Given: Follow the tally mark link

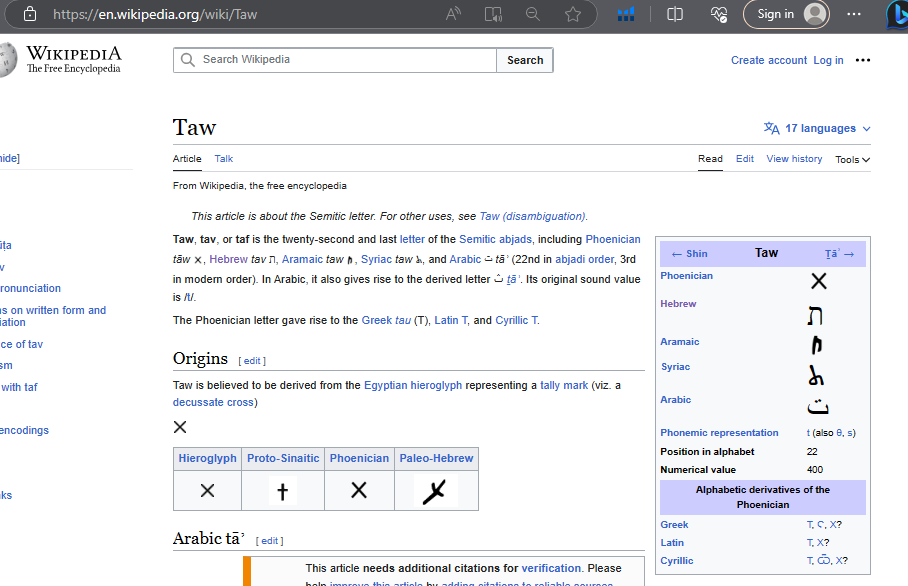Looking at the screenshot, I should tap(563, 385).
